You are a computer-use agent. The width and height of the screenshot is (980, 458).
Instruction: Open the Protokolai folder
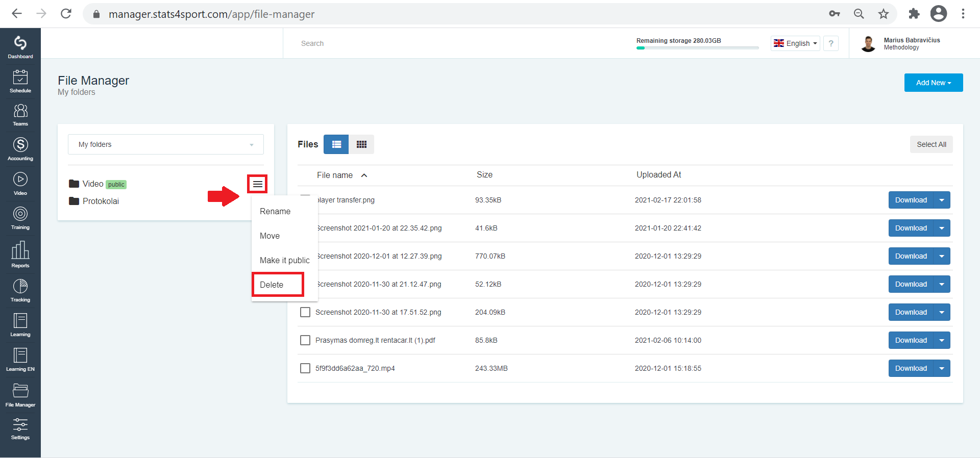(x=94, y=201)
